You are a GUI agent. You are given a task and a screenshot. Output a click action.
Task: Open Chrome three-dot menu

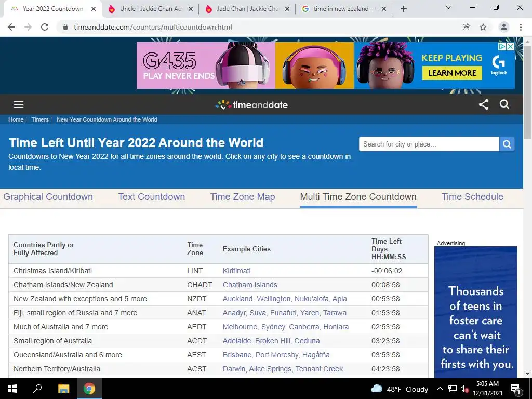pyautogui.click(x=521, y=27)
